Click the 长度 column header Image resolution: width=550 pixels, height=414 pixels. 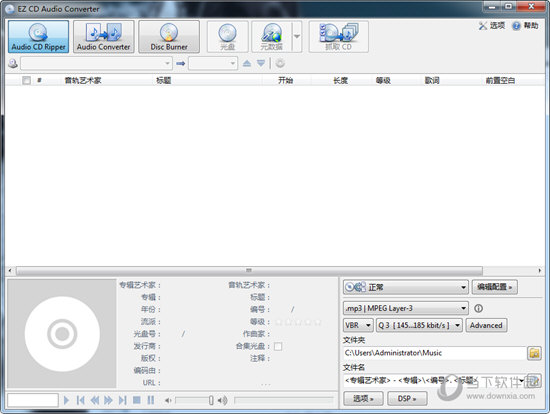340,80
